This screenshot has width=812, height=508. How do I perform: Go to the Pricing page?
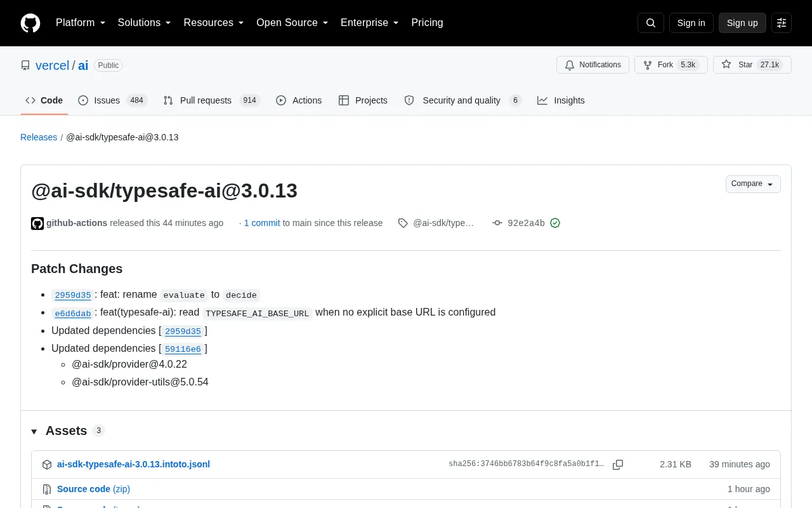(x=427, y=23)
